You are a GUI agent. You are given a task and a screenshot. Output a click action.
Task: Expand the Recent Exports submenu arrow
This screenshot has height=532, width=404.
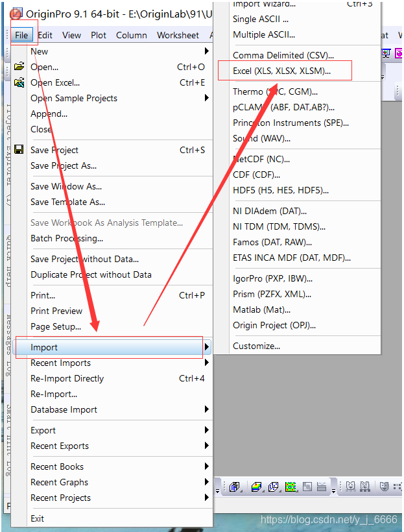click(x=207, y=446)
